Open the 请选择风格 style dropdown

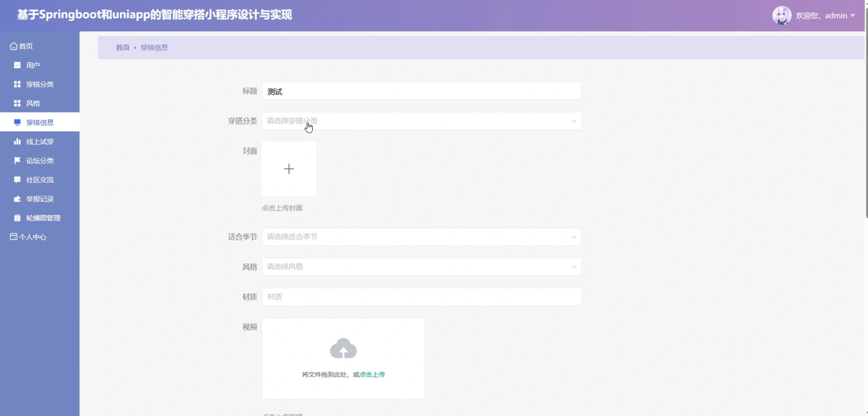pyautogui.click(x=421, y=267)
